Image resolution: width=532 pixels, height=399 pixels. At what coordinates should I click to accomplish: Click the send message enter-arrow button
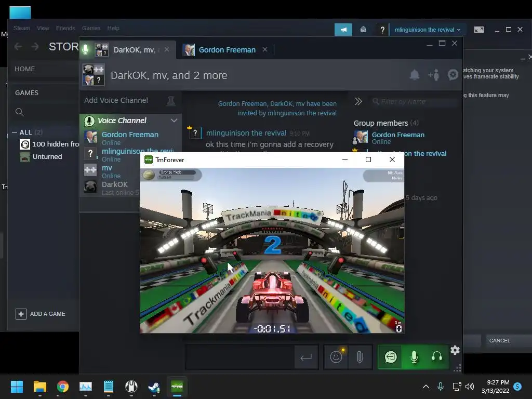pos(306,357)
